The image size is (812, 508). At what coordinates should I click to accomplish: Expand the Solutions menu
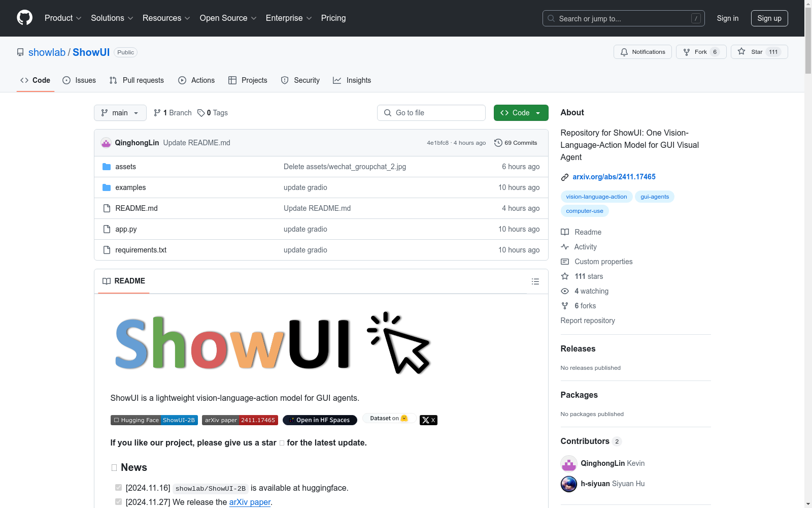click(112, 18)
